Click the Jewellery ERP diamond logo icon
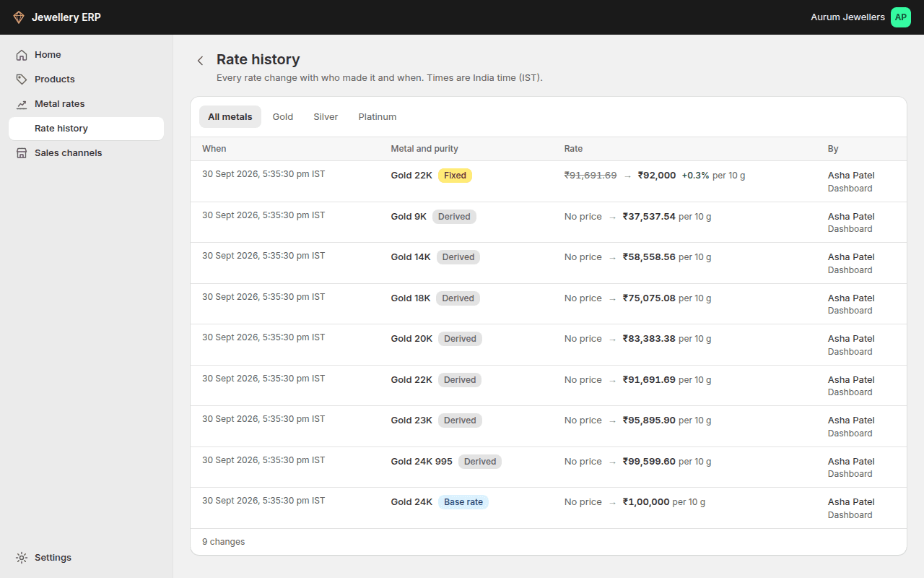This screenshot has height=578, width=924. pos(19,17)
